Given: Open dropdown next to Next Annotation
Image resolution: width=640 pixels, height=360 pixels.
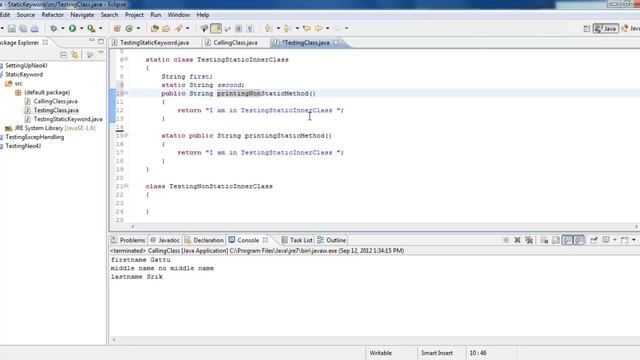Looking at the screenshot, I should pos(278,28).
